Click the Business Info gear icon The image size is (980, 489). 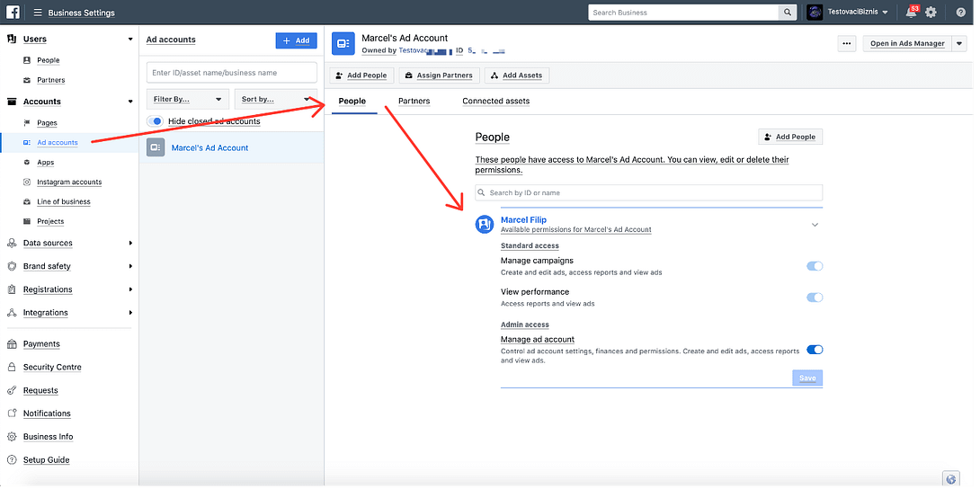click(x=12, y=437)
